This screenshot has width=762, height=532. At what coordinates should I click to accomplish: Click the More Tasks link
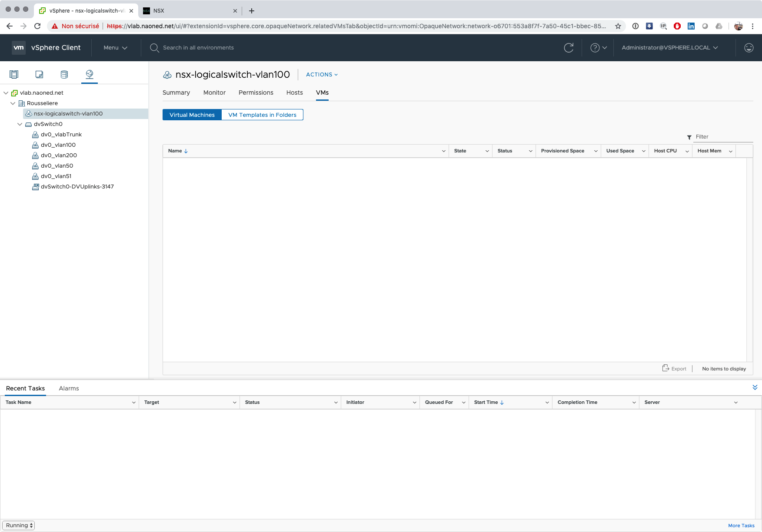pos(741,525)
